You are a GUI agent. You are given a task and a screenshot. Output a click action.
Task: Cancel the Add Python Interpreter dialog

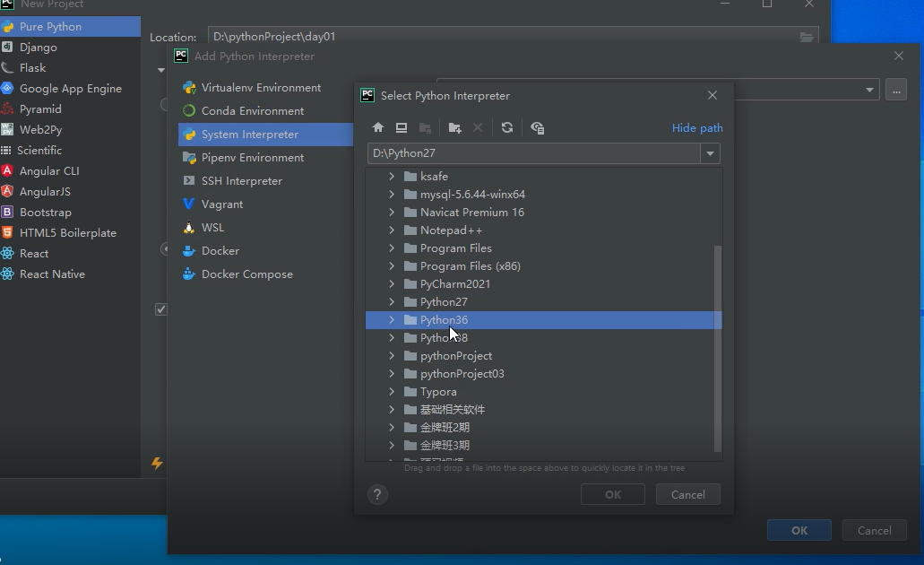click(874, 530)
